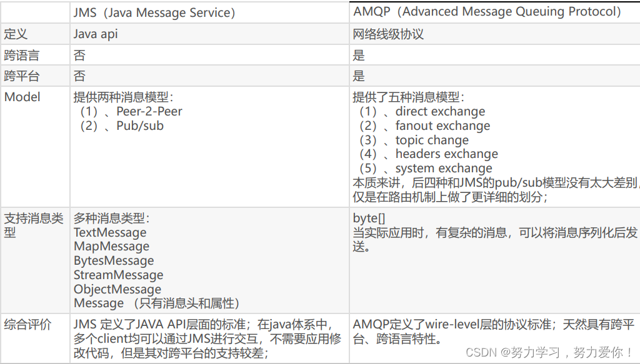The width and height of the screenshot is (640, 364).
Task: Click the Peer-2-Peer model entry
Action: [x=149, y=112]
